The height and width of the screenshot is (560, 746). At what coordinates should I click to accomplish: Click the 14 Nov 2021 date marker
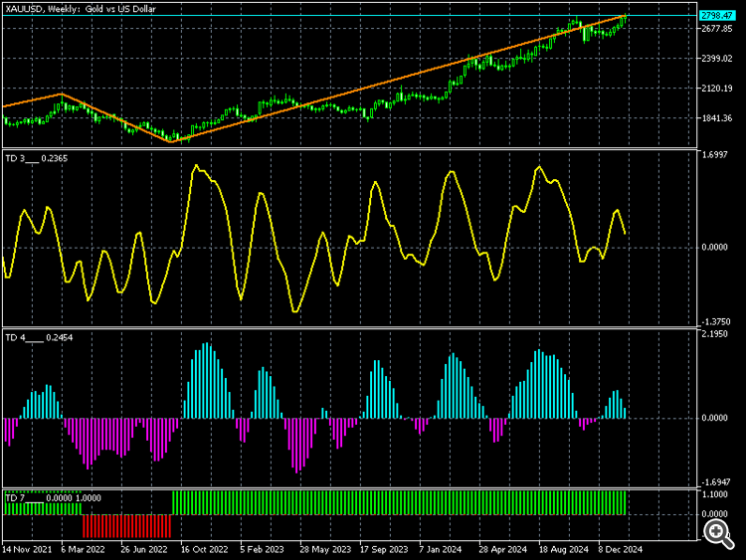[x=27, y=549]
